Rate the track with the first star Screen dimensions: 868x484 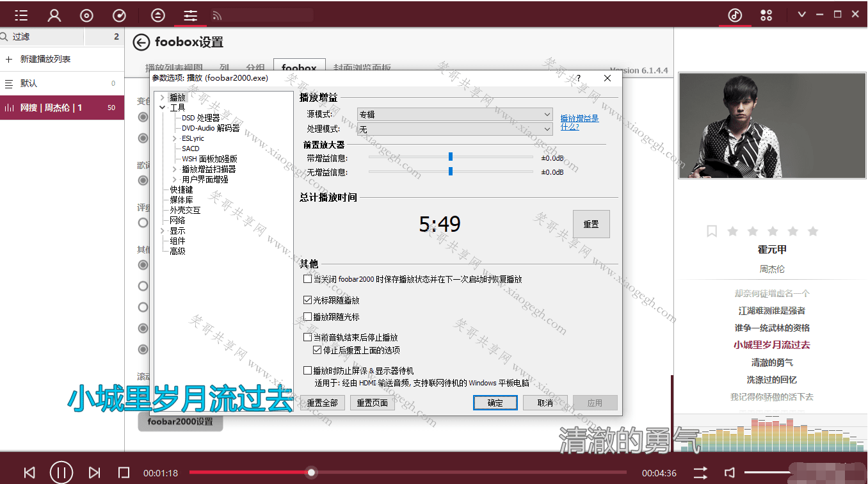[733, 231]
